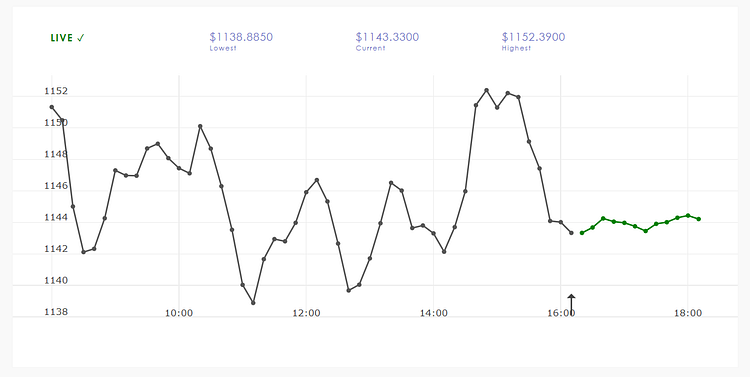Select the highest price value $1152.3900

pyautogui.click(x=533, y=37)
